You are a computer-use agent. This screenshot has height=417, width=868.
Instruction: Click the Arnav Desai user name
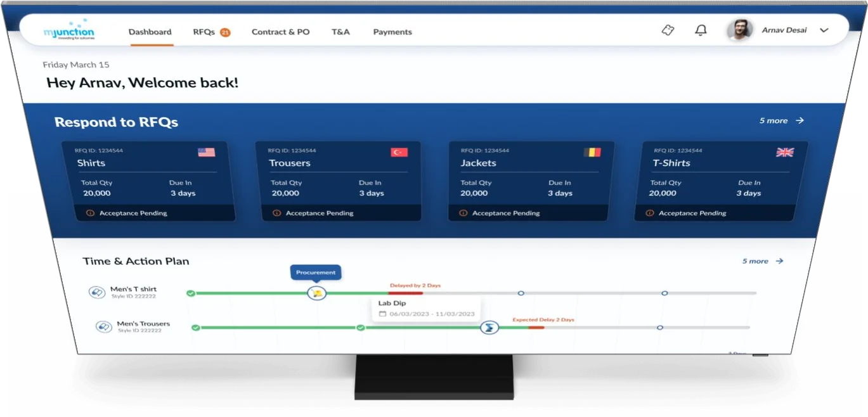pos(784,30)
